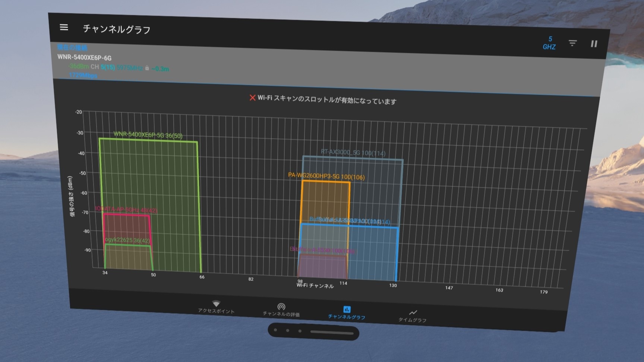The height and width of the screenshot is (362, 644).
Task: Select the チャンネルグラフ bar chart icon
Action: [x=347, y=309]
